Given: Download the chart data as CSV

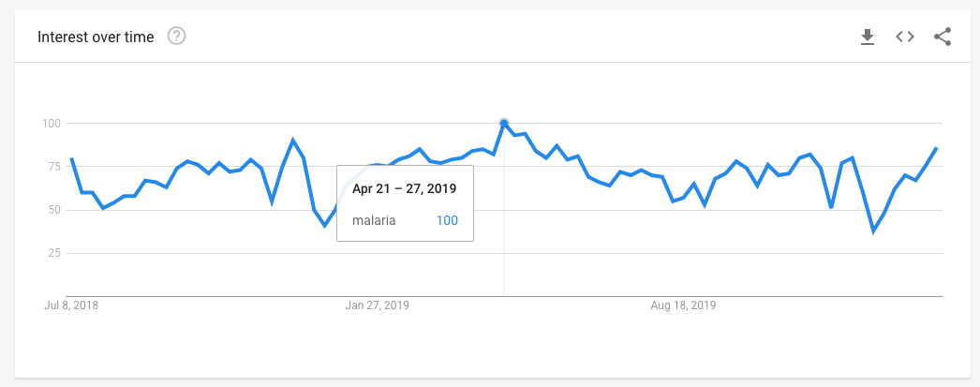Looking at the screenshot, I should coord(868,37).
